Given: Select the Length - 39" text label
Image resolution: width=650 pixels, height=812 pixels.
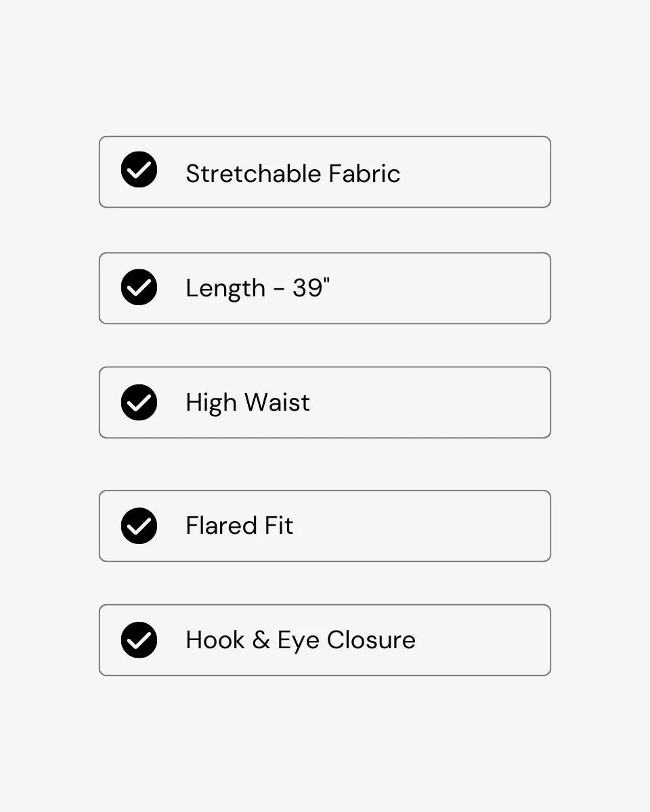Looking at the screenshot, I should pyautogui.click(x=258, y=289).
